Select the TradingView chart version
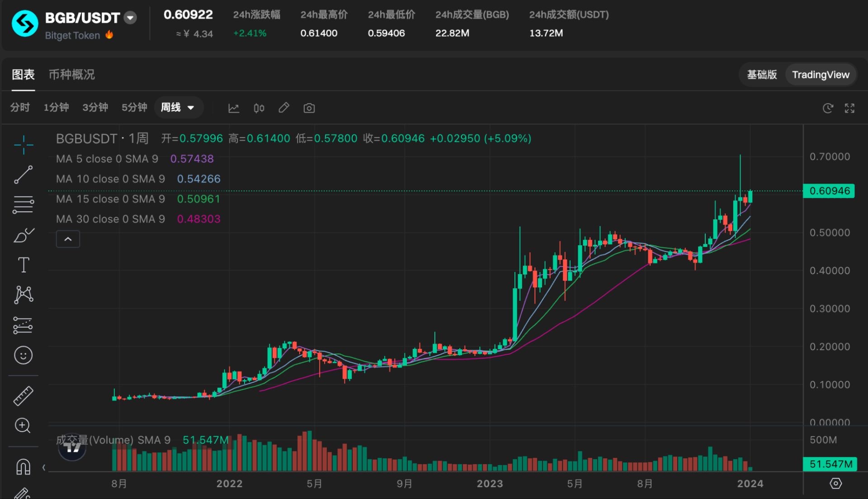The image size is (868, 499). click(x=821, y=75)
